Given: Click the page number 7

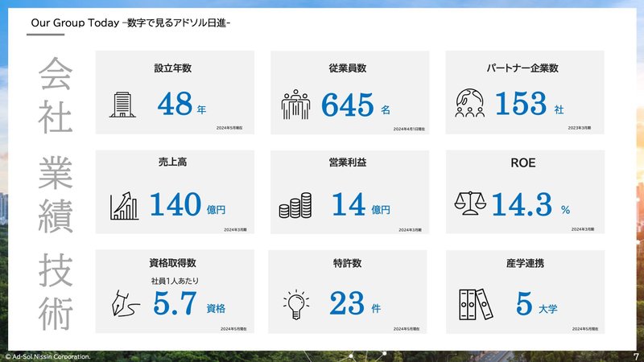Looking at the screenshot, I should click(636, 356).
